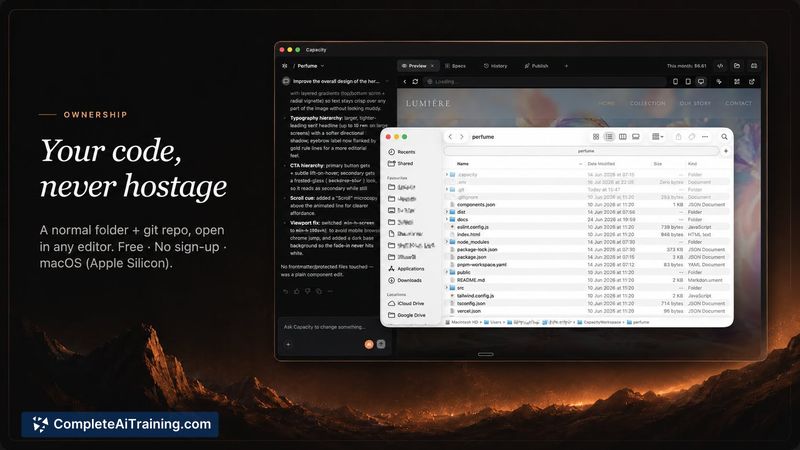
Task: Click the Finder share icon
Action: [678, 137]
